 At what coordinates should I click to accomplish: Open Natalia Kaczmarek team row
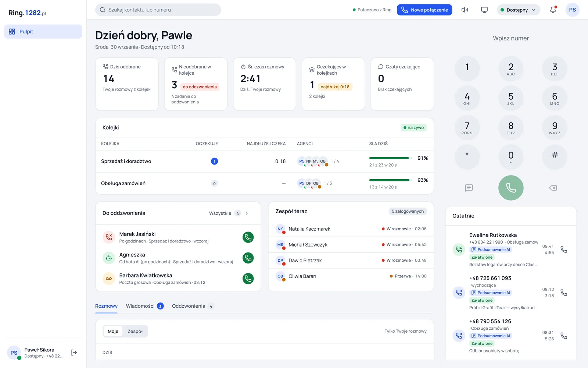(x=351, y=229)
